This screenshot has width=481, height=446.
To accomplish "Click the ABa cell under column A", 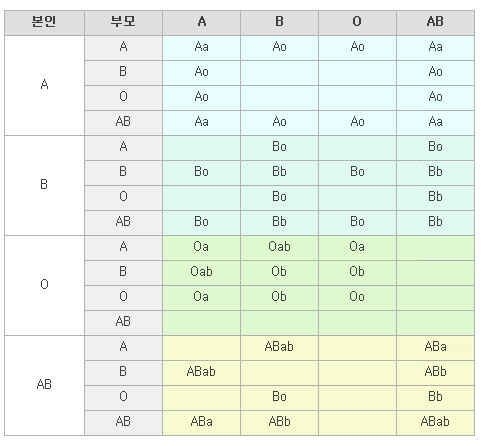I will coord(201,423).
